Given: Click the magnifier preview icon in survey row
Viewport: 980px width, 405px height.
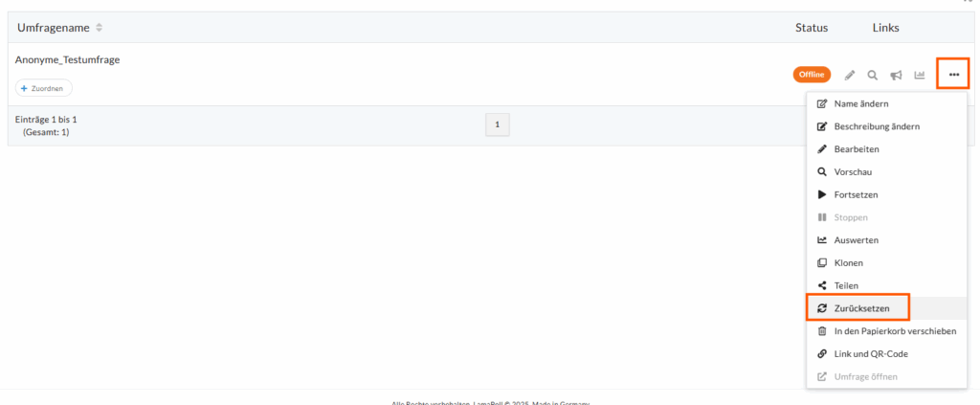Looking at the screenshot, I should (873, 75).
